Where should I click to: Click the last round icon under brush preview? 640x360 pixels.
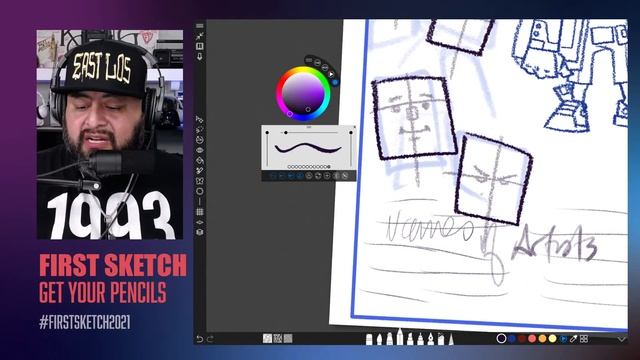(345, 176)
